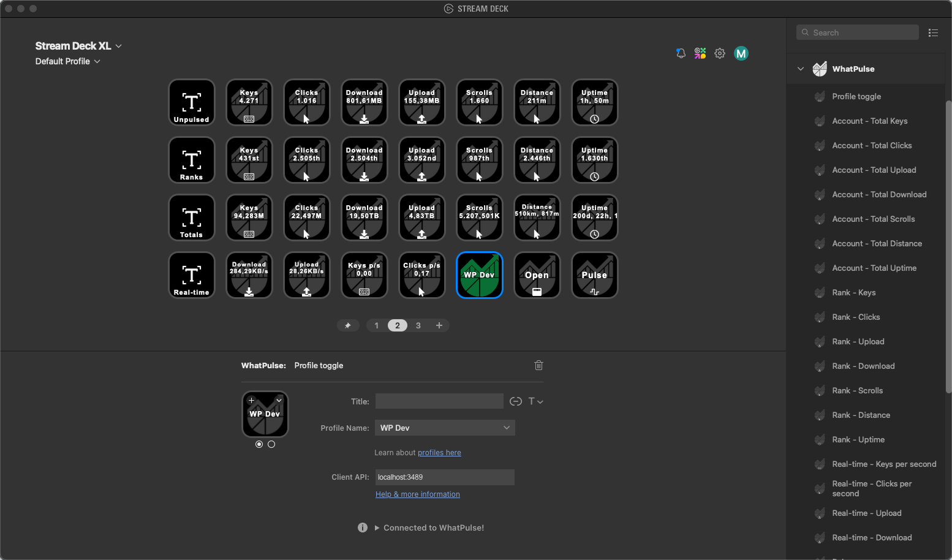This screenshot has width=952, height=560.
Task: Select the second state radio under key preview
Action: (271, 444)
